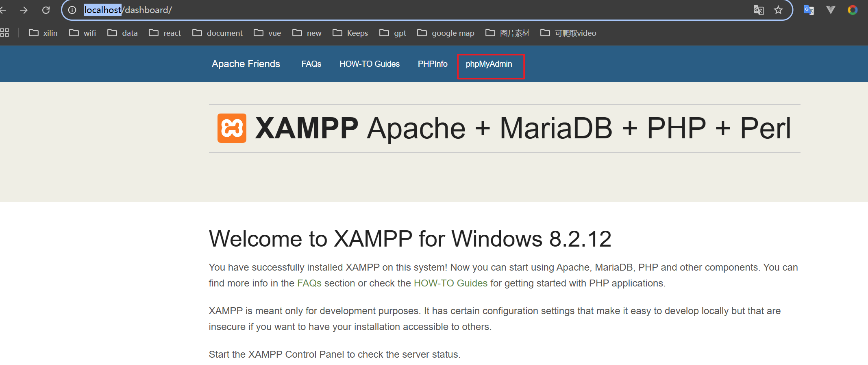Open the apps grid icon in bookmarks bar
Viewport: 868px width, 365px height.
coord(4,33)
